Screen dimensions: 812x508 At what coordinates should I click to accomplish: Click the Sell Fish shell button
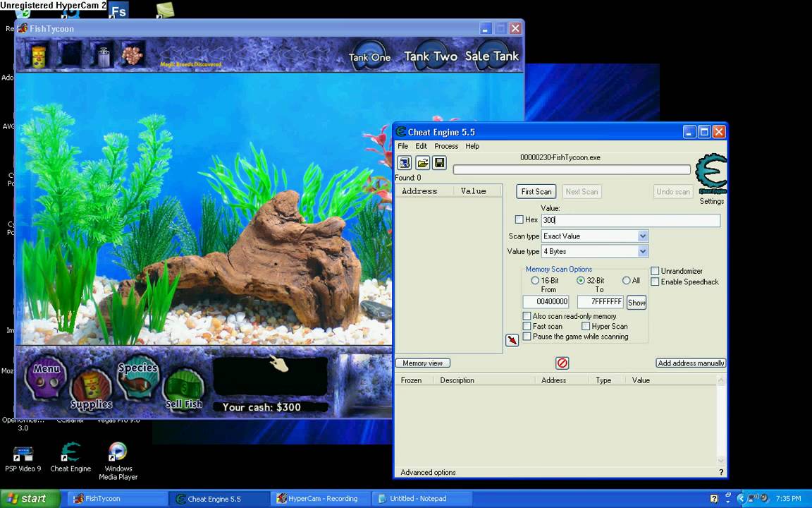184,389
